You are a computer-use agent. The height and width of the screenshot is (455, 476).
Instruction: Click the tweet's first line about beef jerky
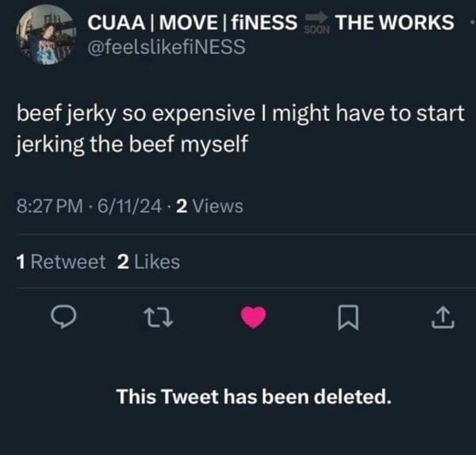tap(239, 113)
